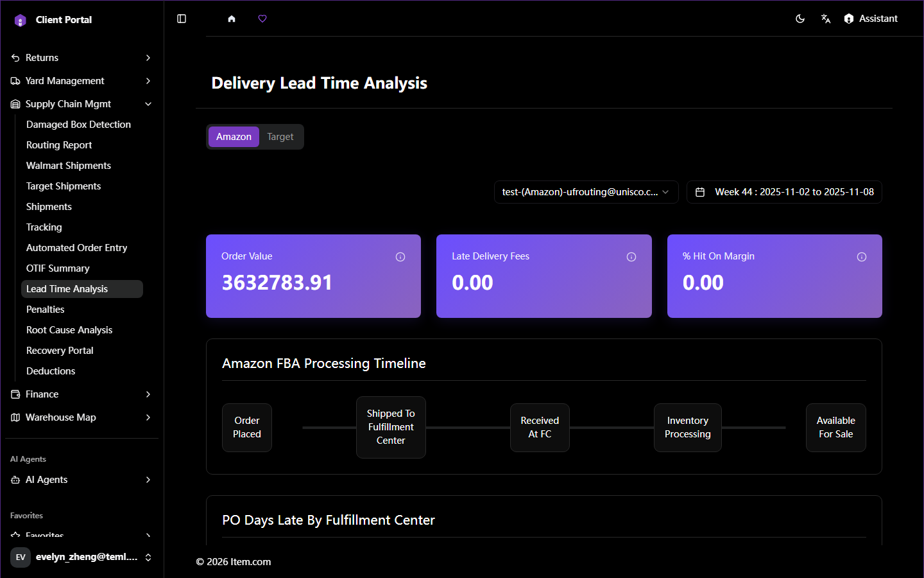
Task: Switch theme with the moon icon
Action: 800,19
